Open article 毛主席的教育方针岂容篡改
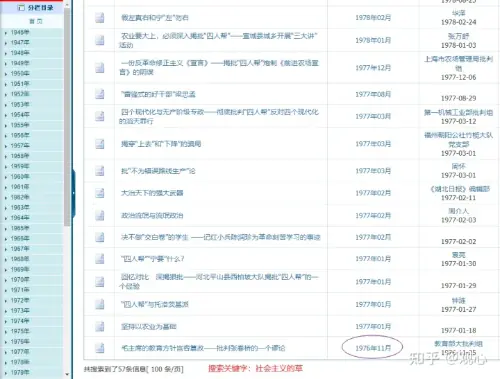Viewport: 500px width, 379px height. 203,348
